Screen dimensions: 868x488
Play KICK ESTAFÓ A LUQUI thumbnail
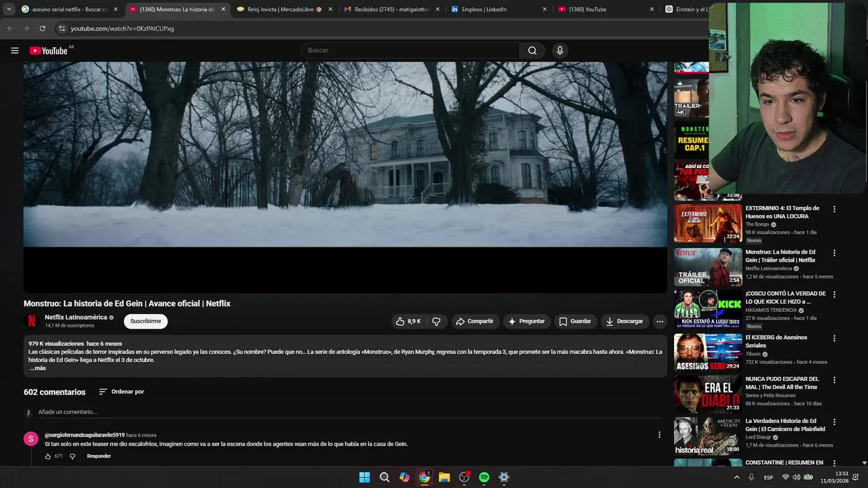point(708,309)
